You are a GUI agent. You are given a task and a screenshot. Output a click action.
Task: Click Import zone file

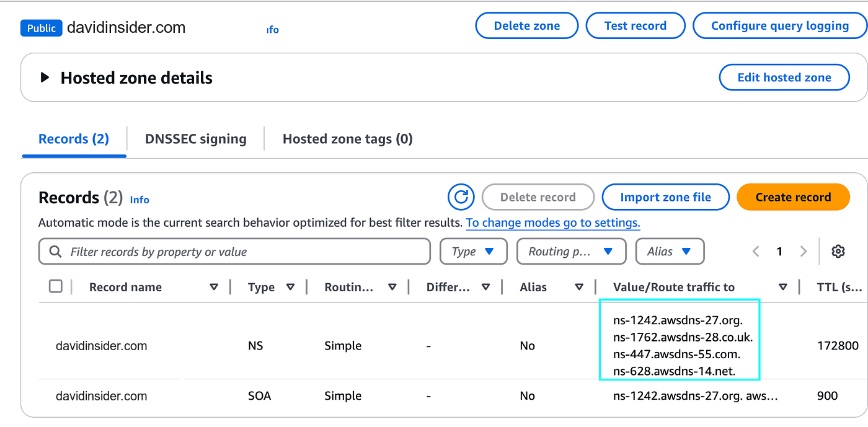point(666,197)
